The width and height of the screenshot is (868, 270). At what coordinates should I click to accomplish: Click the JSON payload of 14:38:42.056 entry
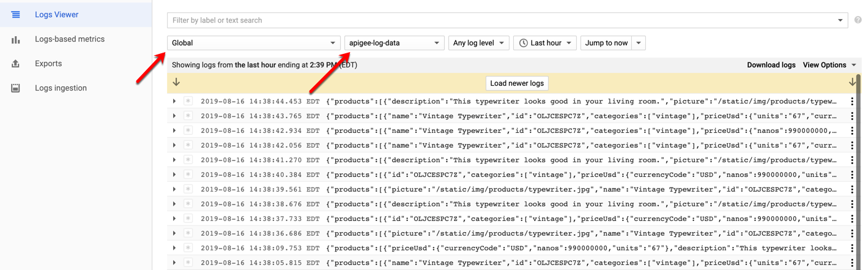(x=582, y=145)
